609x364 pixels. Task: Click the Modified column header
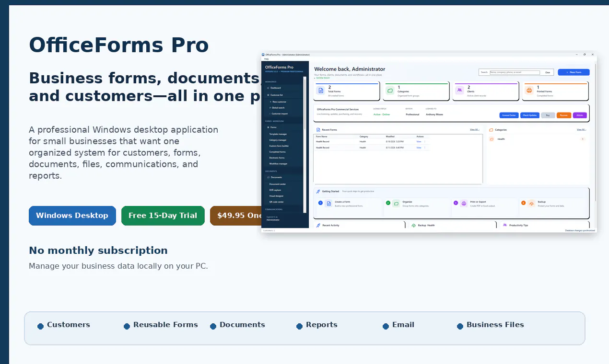[x=390, y=136]
